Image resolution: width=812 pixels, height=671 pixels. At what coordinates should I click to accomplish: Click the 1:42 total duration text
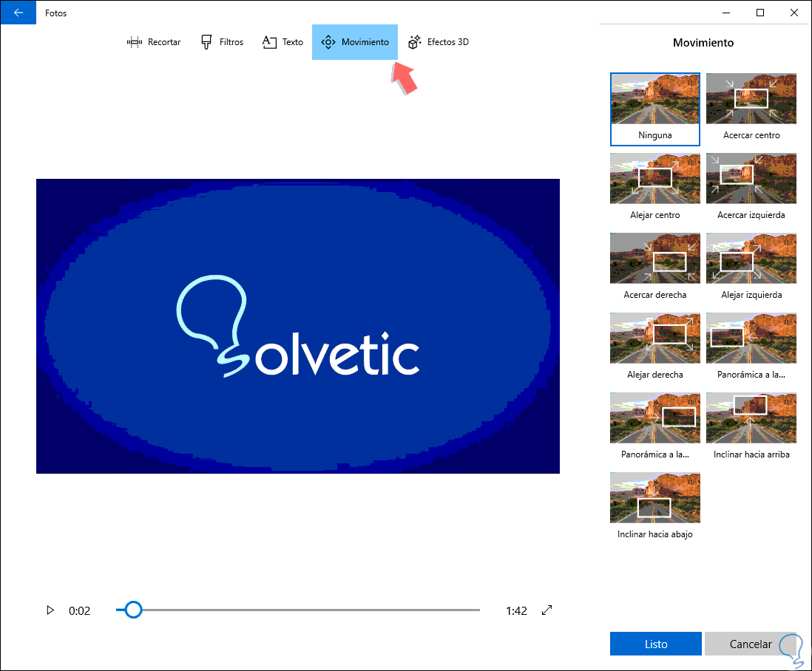pos(516,611)
